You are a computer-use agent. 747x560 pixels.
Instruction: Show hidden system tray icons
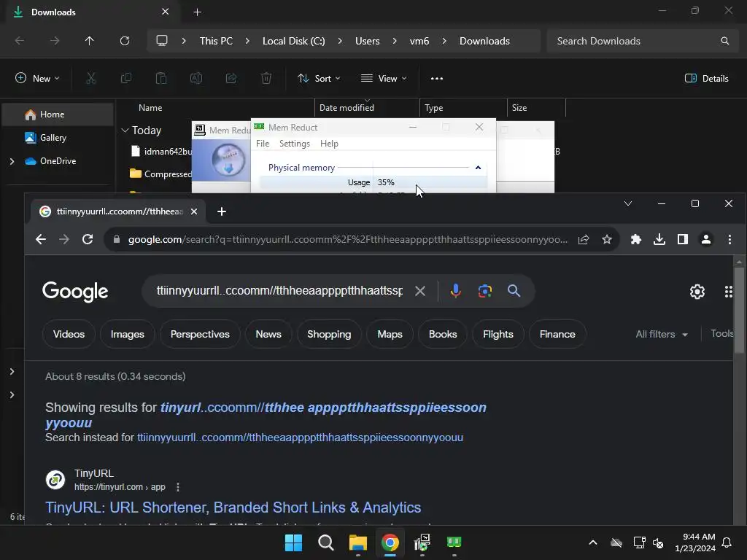(x=592, y=542)
